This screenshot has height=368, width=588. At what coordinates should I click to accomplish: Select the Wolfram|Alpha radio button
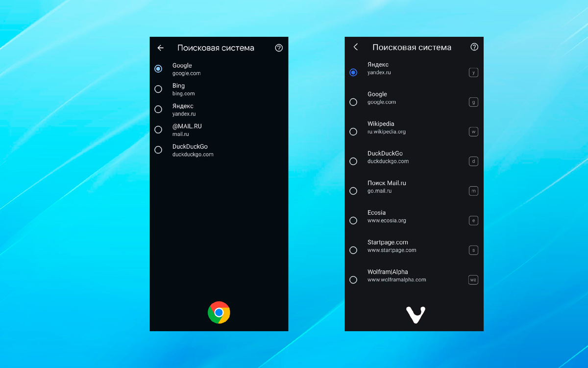coord(353,280)
